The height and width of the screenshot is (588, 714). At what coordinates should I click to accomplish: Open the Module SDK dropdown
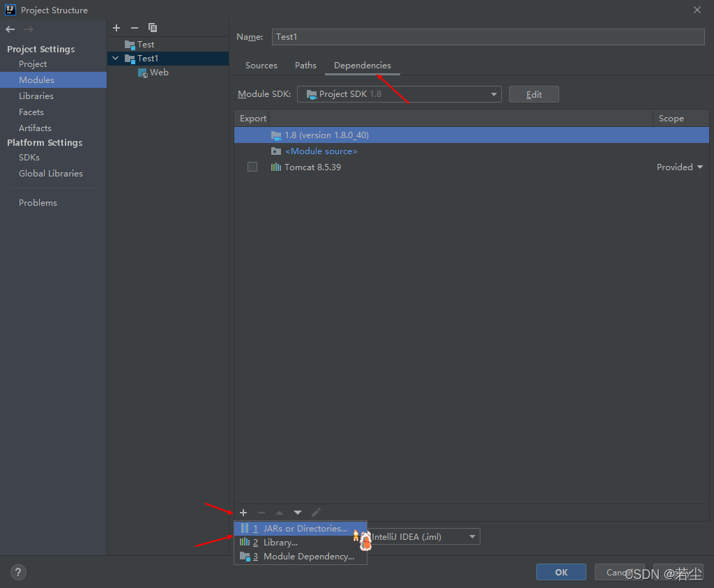tap(400, 94)
